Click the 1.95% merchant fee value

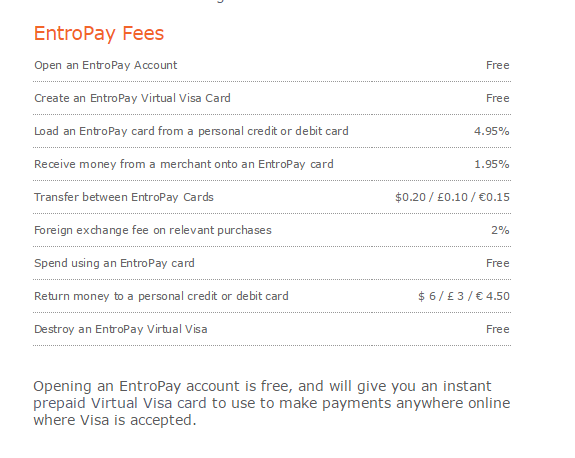click(492, 164)
